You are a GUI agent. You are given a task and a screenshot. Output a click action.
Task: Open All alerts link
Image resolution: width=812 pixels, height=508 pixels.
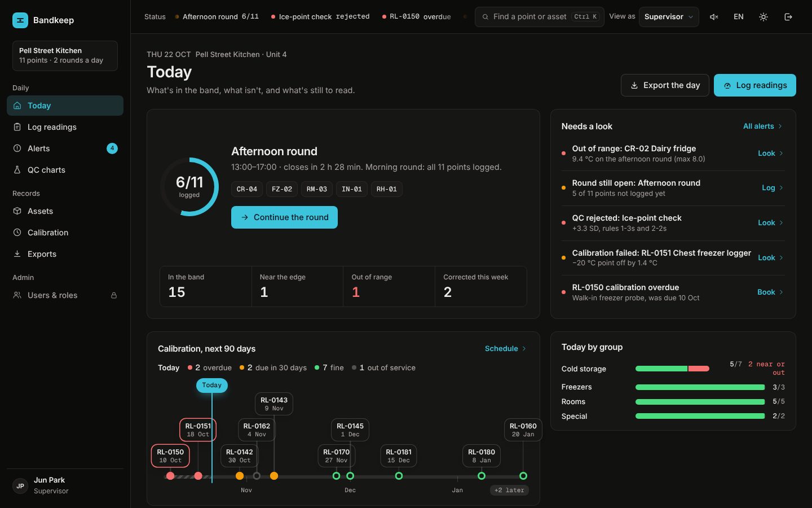click(762, 126)
